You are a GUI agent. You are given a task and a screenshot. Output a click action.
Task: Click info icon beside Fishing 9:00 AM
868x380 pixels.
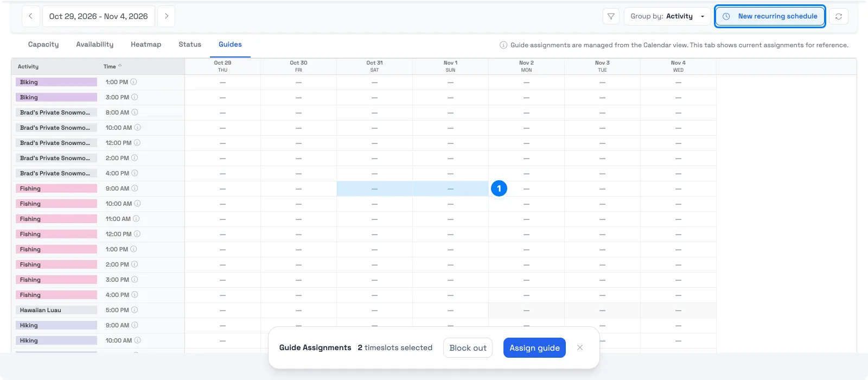135,188
